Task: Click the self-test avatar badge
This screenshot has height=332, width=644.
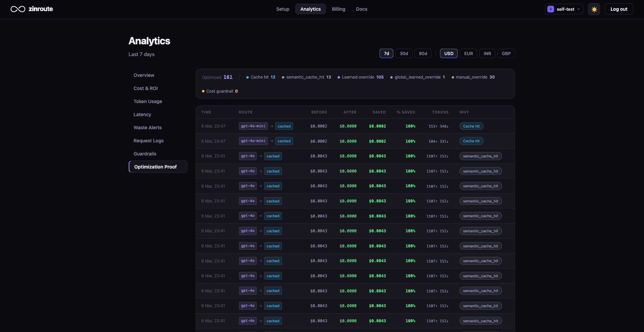Action: click(x=550, y=9)
